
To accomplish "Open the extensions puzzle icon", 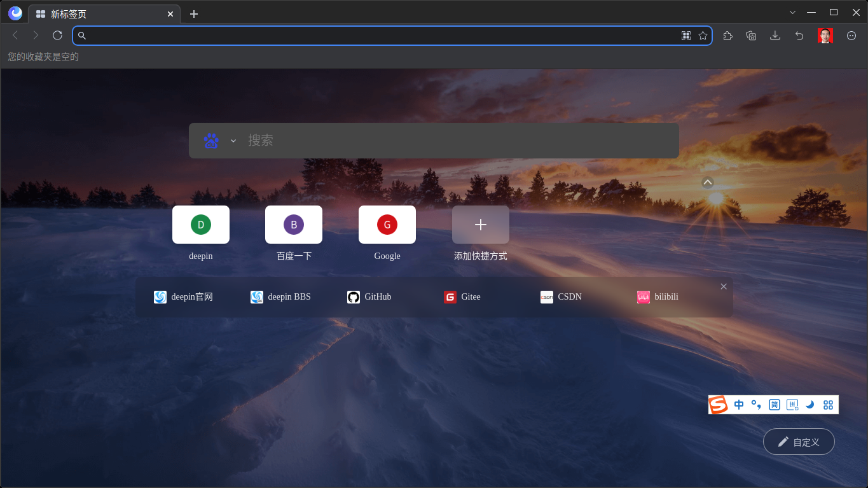I will click(x=728, y=36).
